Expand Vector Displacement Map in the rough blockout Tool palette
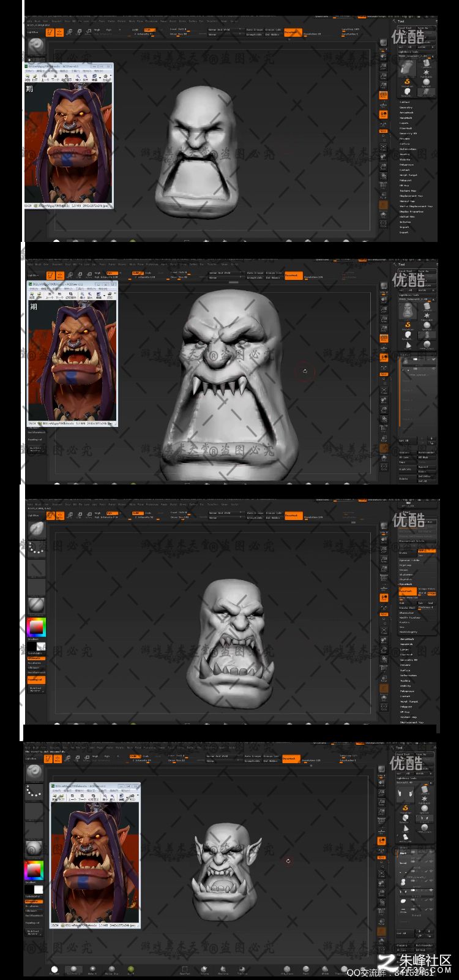The height and width of the screenshot is (980, 459). tap(416, 206)
